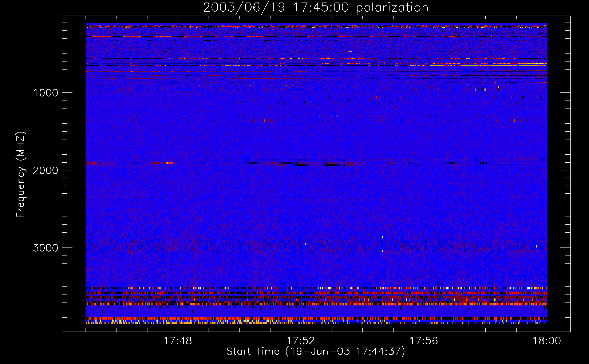The height and width of the screenshot is (364, 589).
Task: Click the word "polarization" in the title
Action: pos(392,8)
